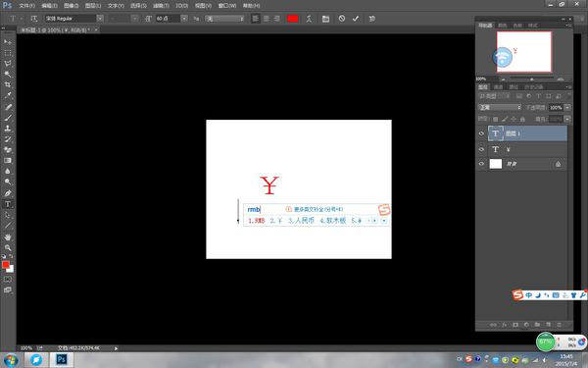Left align text
The width and height of the screenshot is (588, 368).
coord(256,19)
